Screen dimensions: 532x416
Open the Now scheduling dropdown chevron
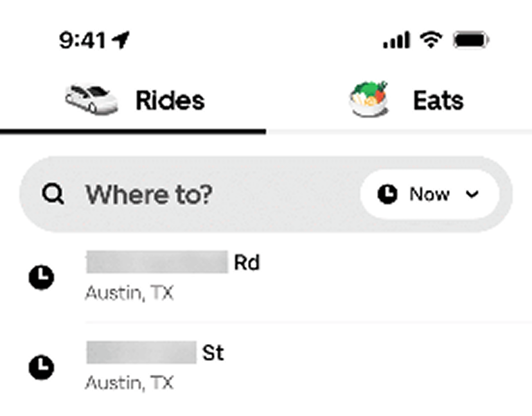[x=473, y=194]
